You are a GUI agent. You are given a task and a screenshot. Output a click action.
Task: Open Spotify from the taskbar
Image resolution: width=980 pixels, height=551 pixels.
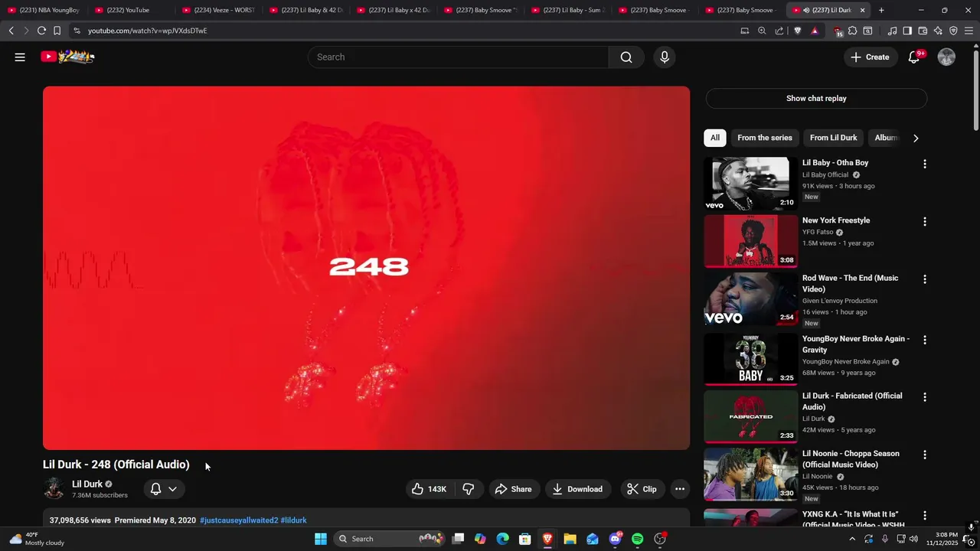638,539
